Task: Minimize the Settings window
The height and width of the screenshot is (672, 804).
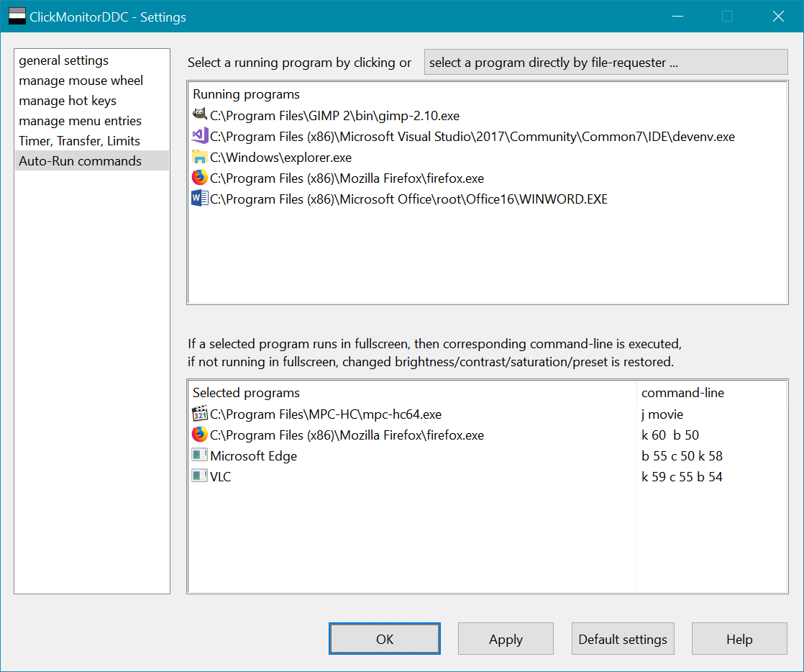Action: (x=678, y=17)
